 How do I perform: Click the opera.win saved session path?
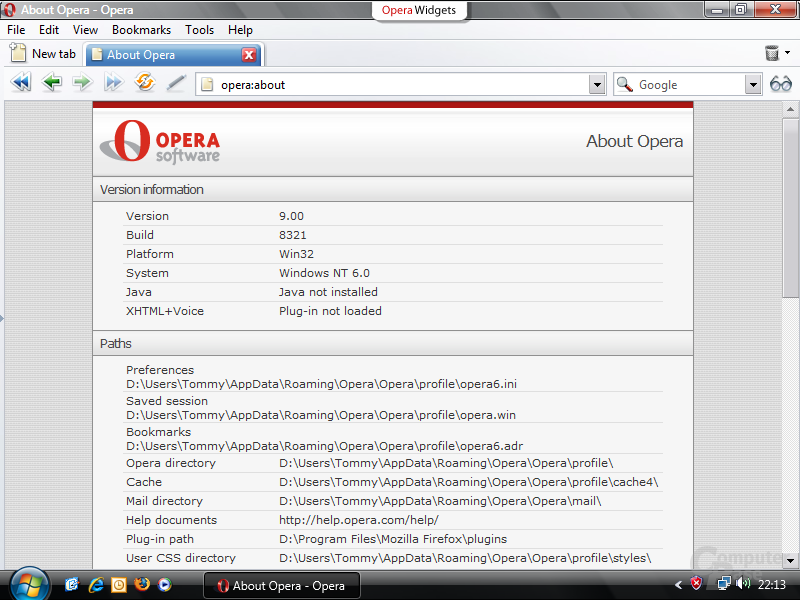click(321, 415)
